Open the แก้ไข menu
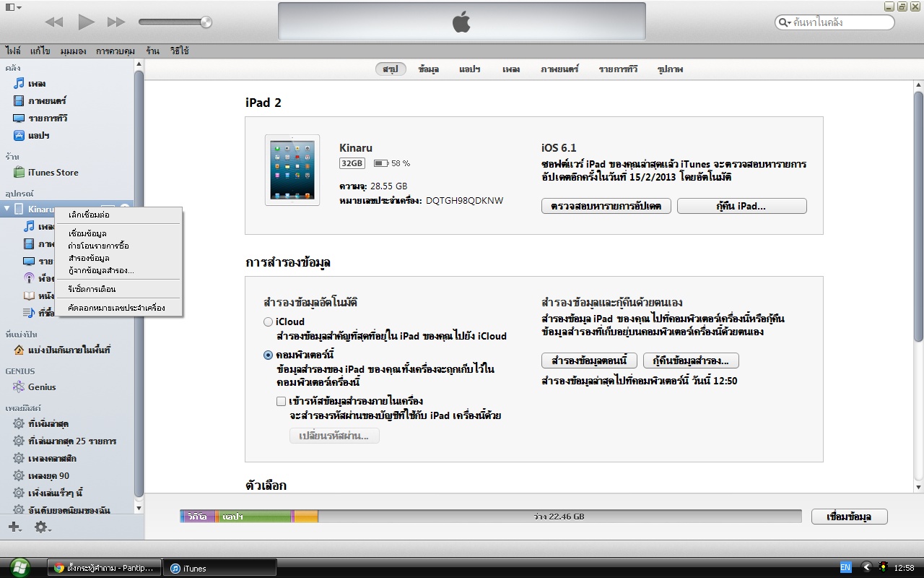924x578 pixels. pyautogui.click(x=40, y=51)
